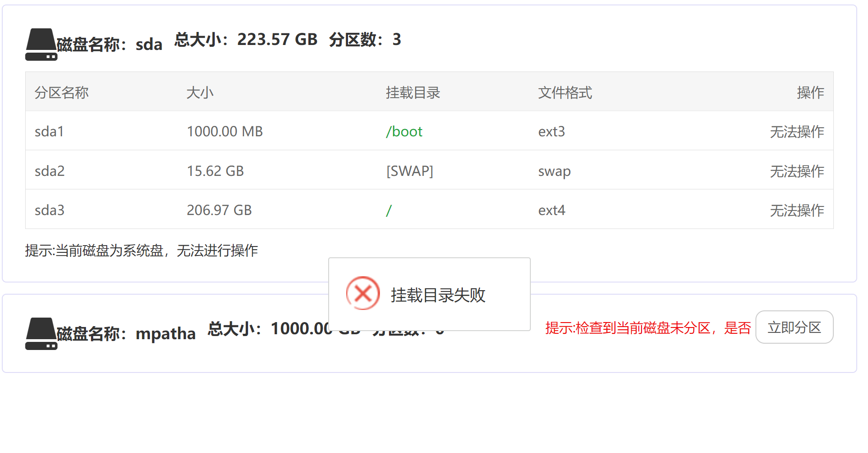Click the 挂载目录失败 error dialog

429,294
